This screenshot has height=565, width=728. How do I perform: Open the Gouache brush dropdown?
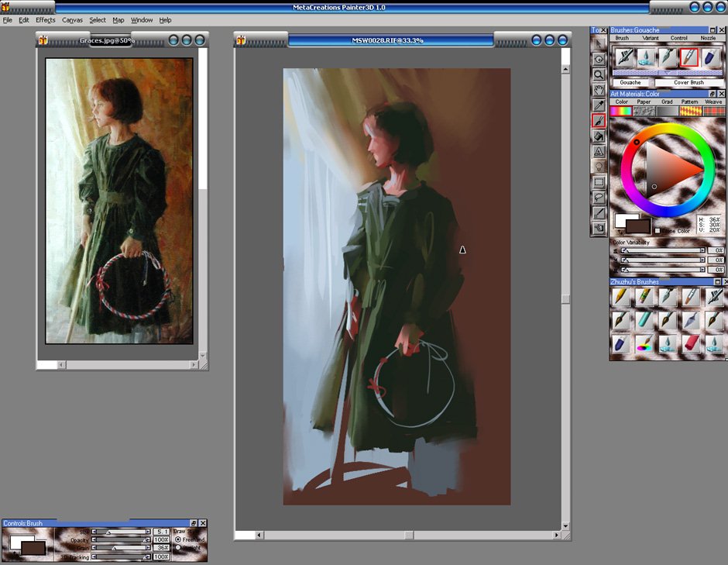pos(630,82)
